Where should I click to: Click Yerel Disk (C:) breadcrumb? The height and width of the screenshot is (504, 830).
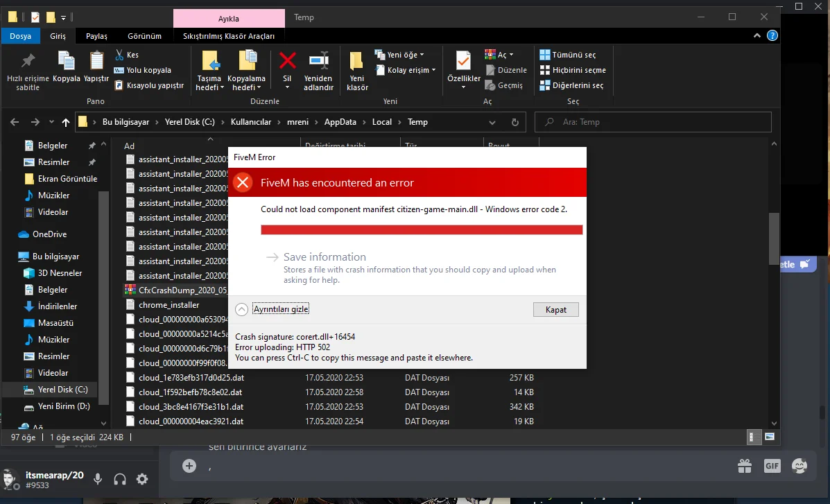pyautogui.click(x=189, y=122)
